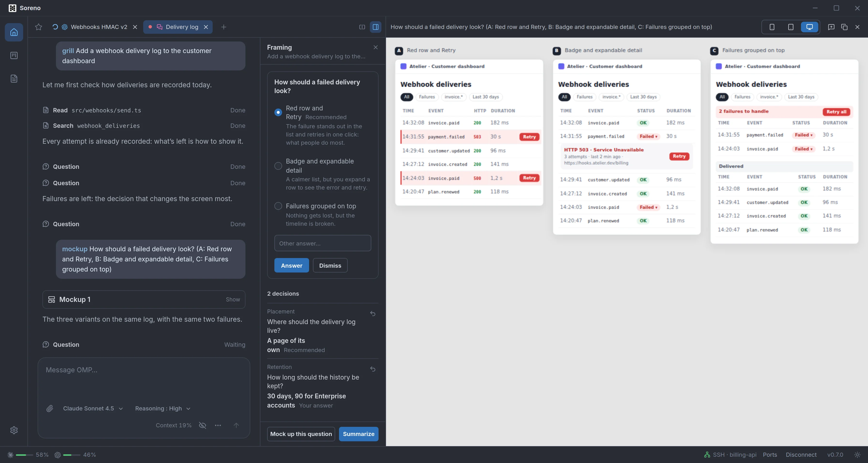868x463 pixels.
Task: Click the first usage progress bar at 58%
Action: [x=24, y=455]
